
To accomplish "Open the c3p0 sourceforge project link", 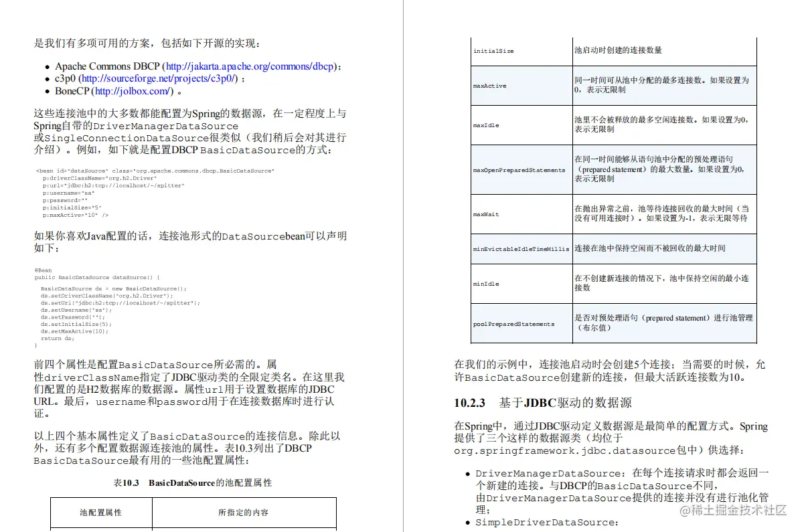I will [x=158, y=79].
